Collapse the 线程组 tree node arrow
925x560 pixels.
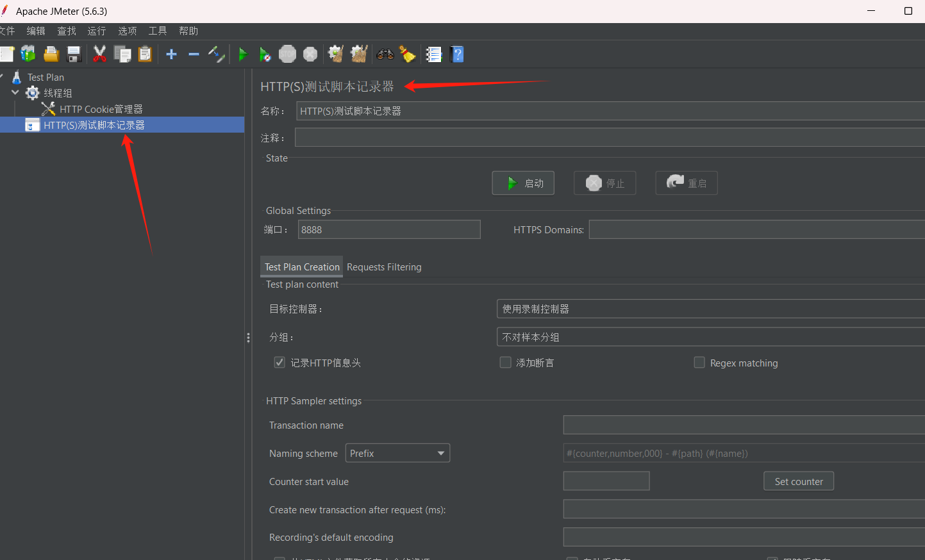15,93
